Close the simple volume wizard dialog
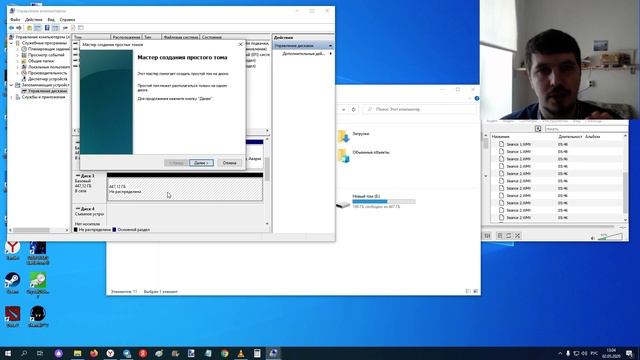The width and height of the screenshot is (640, 360). point(240,44)
